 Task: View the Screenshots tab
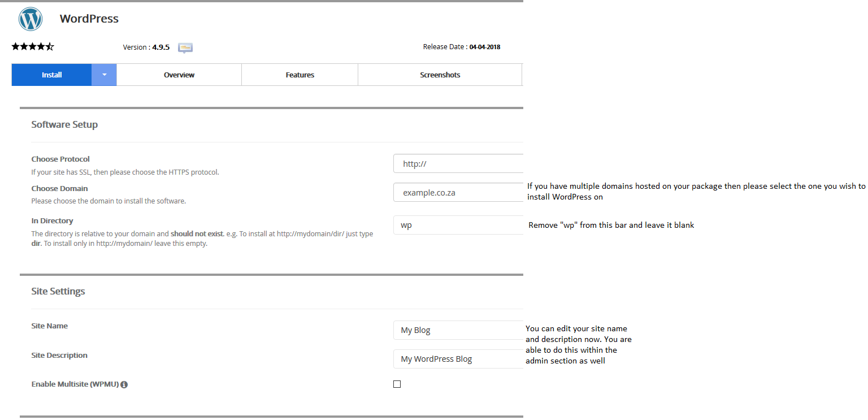tap(440, 75)
